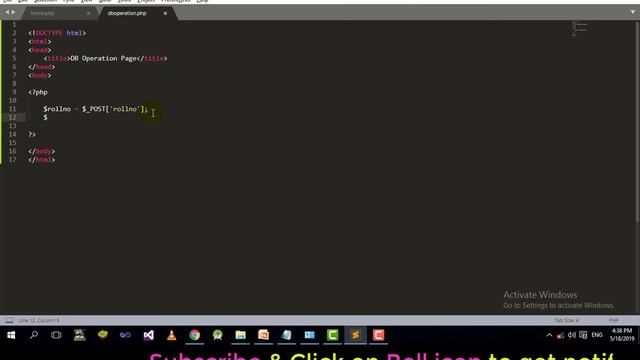The height and width of the screenshot is (360, 640).
Task: Switch to Sublime Text taskbar icon
Action: point(356,335)
